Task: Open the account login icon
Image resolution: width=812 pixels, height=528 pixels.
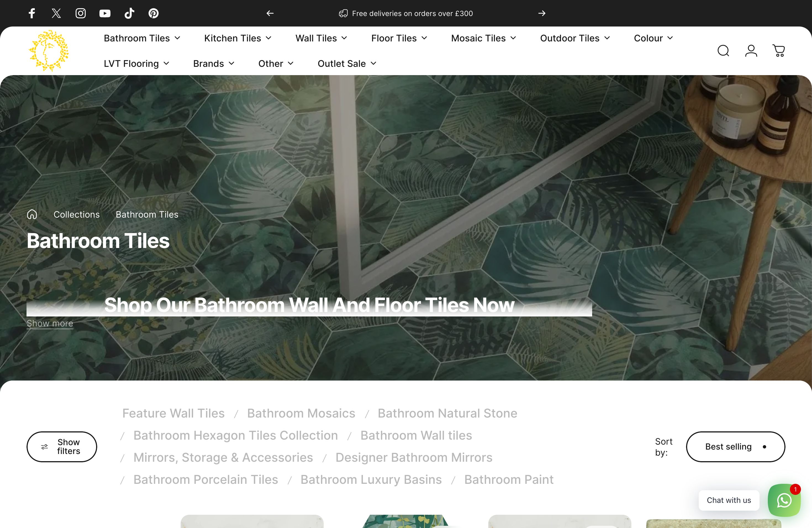Action: [x=751, y=51]
